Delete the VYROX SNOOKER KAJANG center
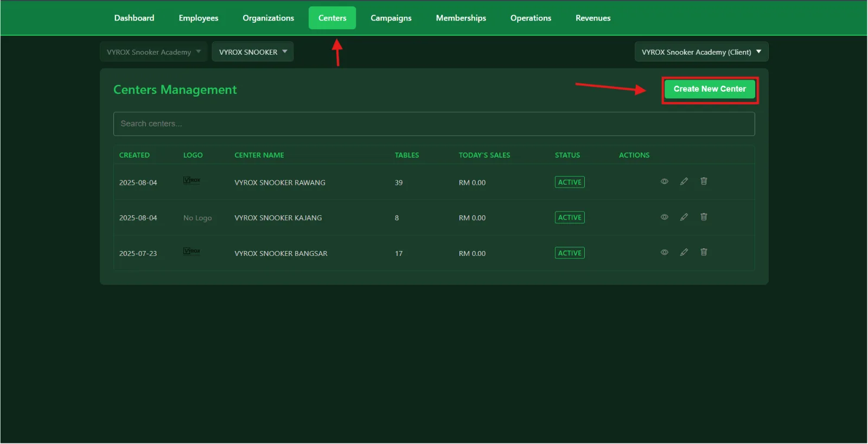This screenshot has height=444, width=868. (704, 217)
